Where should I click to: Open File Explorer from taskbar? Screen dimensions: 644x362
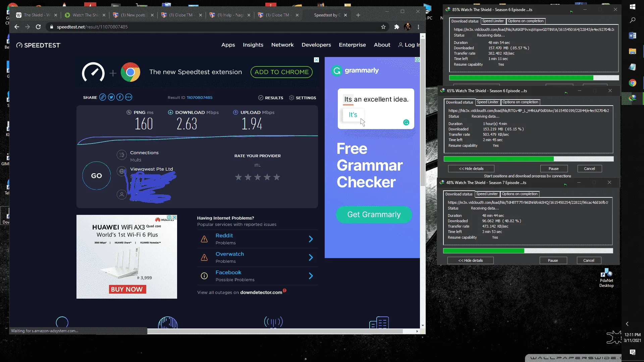click(633, 51)
